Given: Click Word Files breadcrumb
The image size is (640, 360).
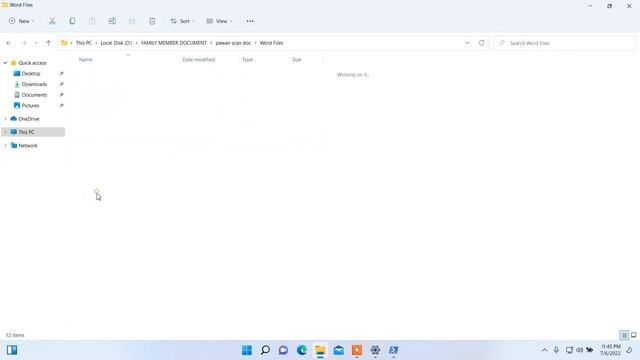Looking at the screenshot, I should [271, 43].
